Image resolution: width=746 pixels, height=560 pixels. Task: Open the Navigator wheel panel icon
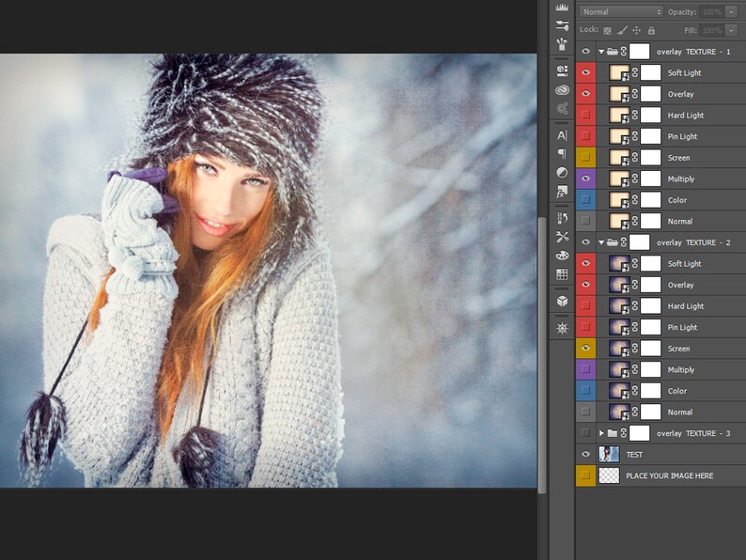point(562,328)
